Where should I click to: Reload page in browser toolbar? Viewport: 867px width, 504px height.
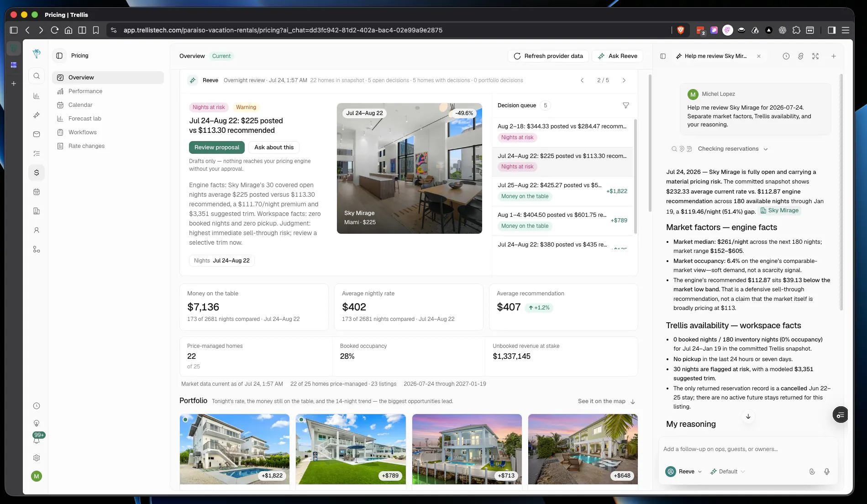pos(55,30)
